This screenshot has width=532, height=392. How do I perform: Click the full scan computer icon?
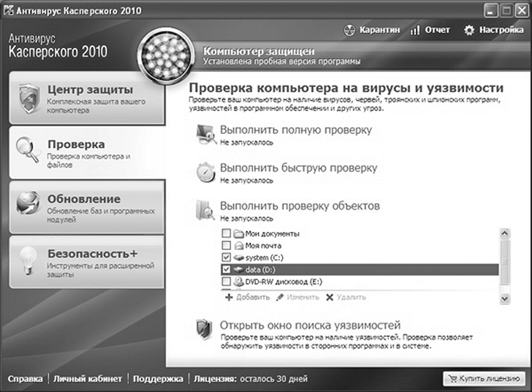[207, 135]
